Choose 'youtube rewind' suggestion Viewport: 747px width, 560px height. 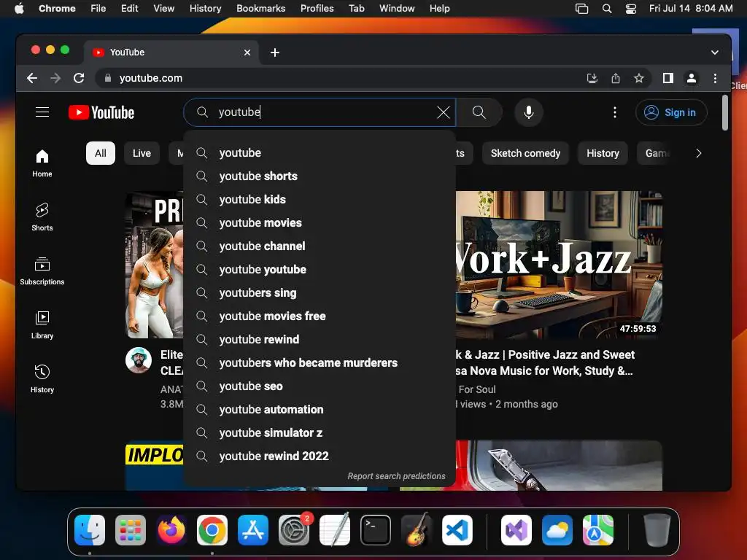[320, 340]
